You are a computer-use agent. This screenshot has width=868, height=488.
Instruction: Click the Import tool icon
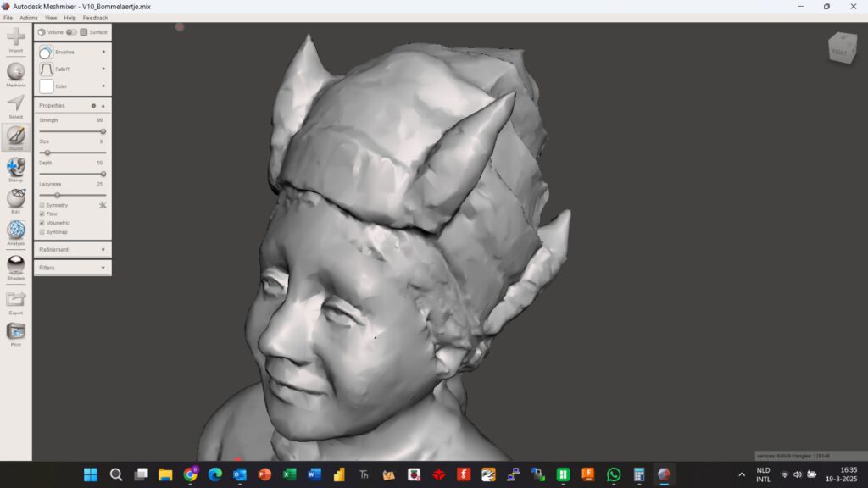click(x=15, y=38)
